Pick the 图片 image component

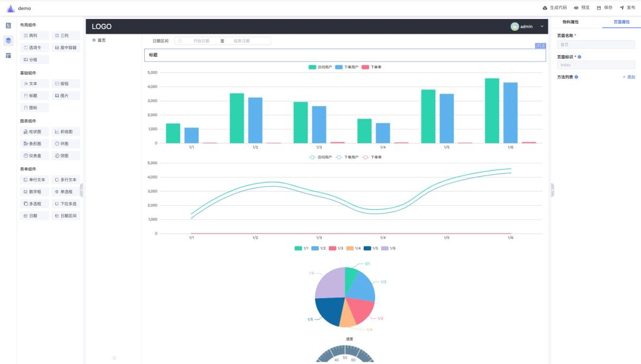(x=65, y=95)
